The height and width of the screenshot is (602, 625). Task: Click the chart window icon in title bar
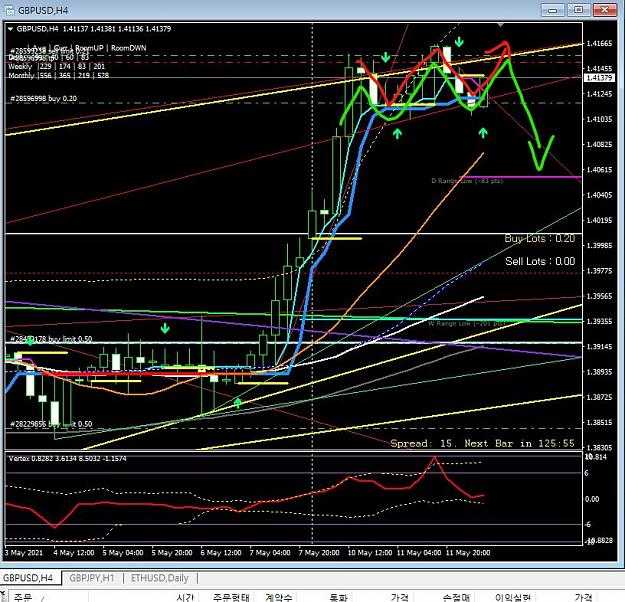tap(9, 10)
